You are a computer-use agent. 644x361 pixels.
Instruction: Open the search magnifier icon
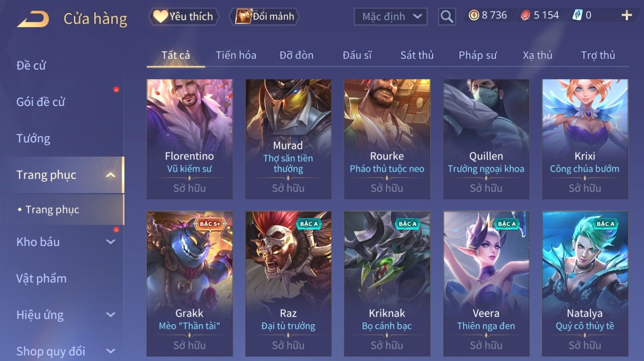447,17
